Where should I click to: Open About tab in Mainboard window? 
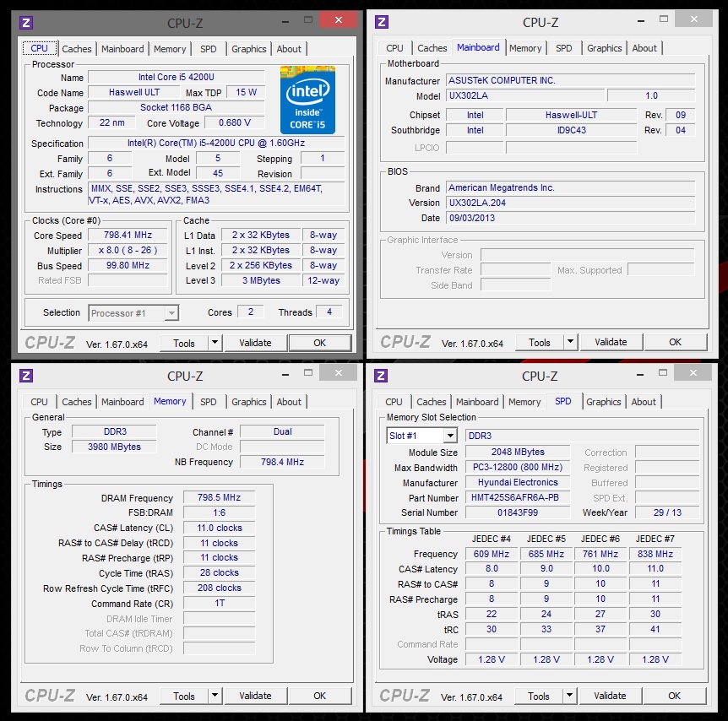click(644, 48)
